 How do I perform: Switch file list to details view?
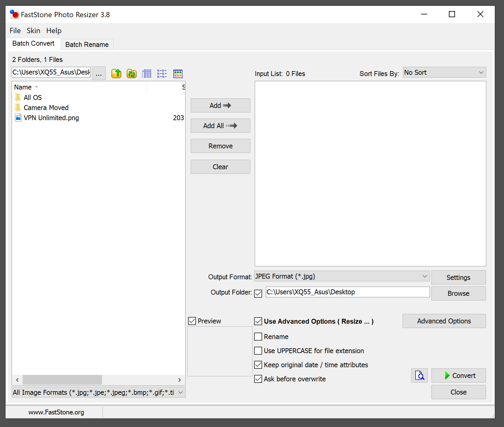[x=147, y=74]
